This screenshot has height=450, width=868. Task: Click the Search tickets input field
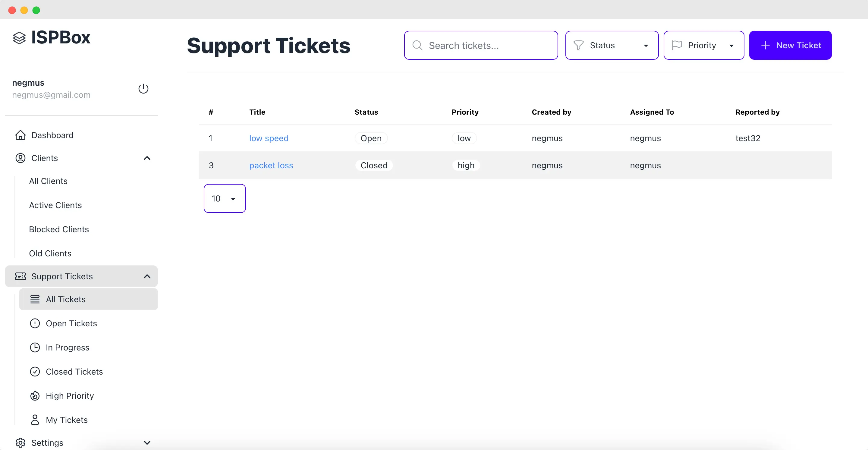[x=481, y=45]
